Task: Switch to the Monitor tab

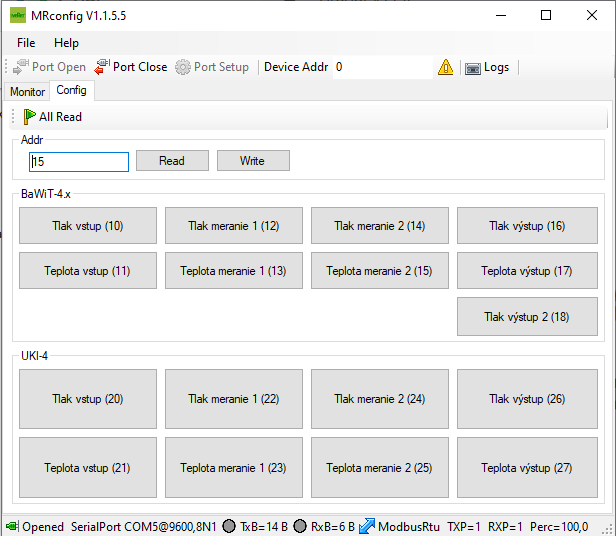Action: 27,91
